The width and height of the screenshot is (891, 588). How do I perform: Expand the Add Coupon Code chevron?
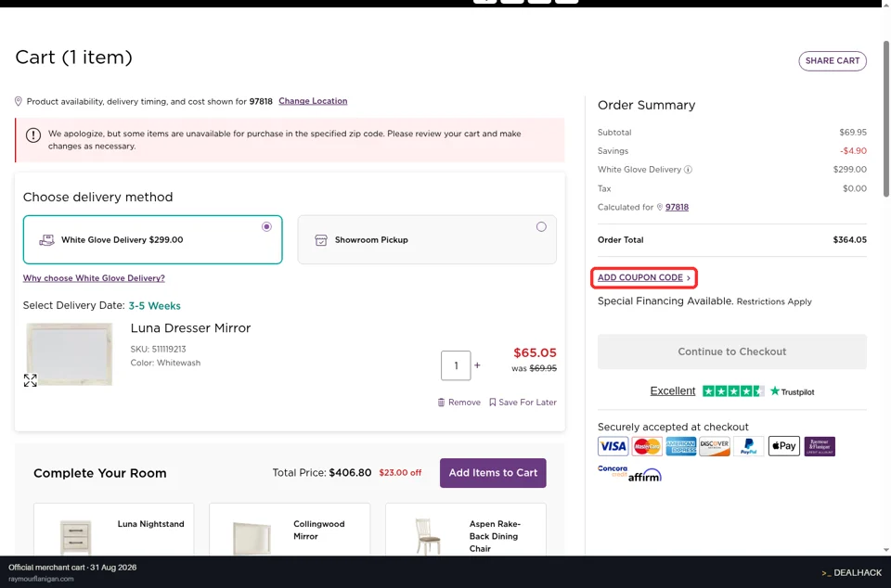tap(689, 278)
